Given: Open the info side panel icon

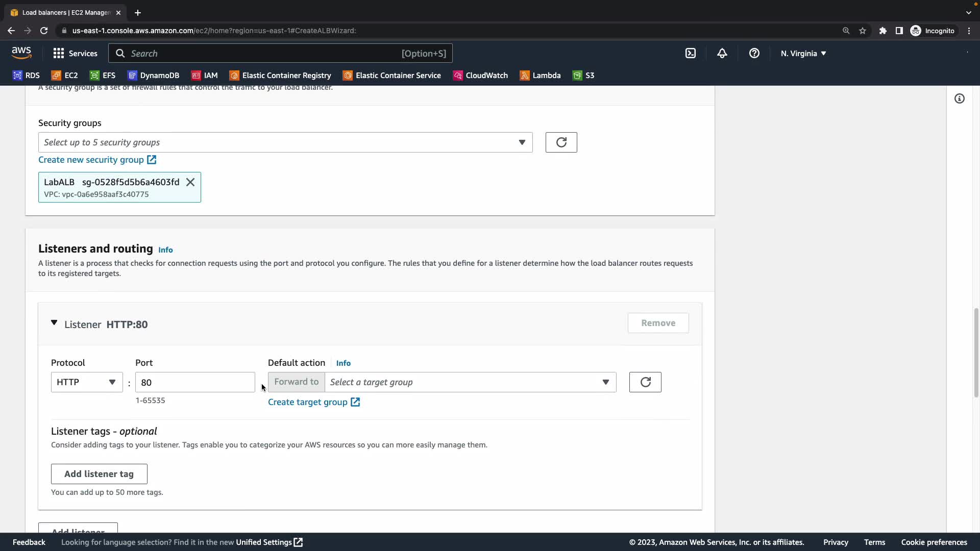Looking at the screenshot, I should coord(959,98).
